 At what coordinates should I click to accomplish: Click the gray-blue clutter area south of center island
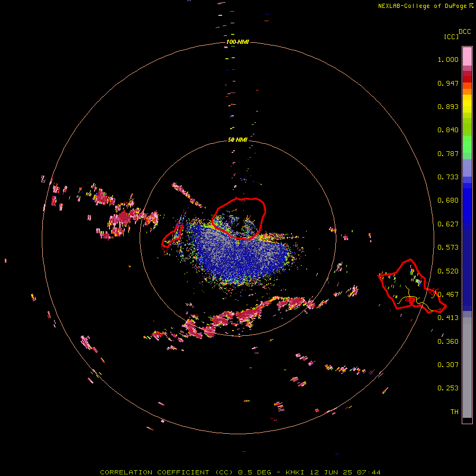(240, 255)
